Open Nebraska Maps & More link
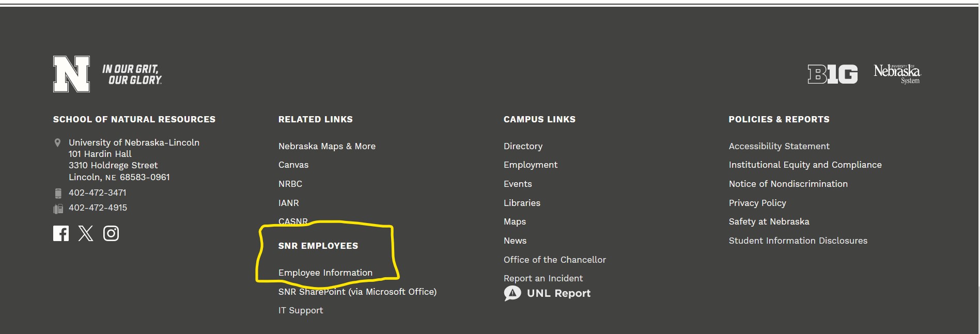The height and width of the screenshot is (334, 980). (x=326, y=146)
